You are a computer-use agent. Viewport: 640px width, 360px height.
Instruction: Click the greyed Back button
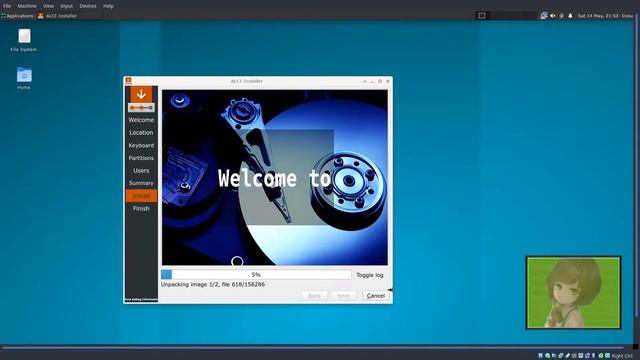click(314, 296)
